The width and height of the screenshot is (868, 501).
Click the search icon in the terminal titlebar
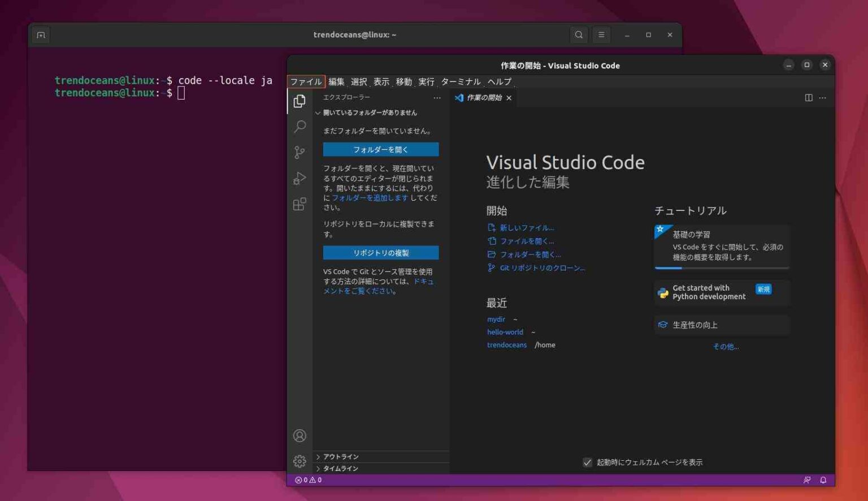coord(579,34)
